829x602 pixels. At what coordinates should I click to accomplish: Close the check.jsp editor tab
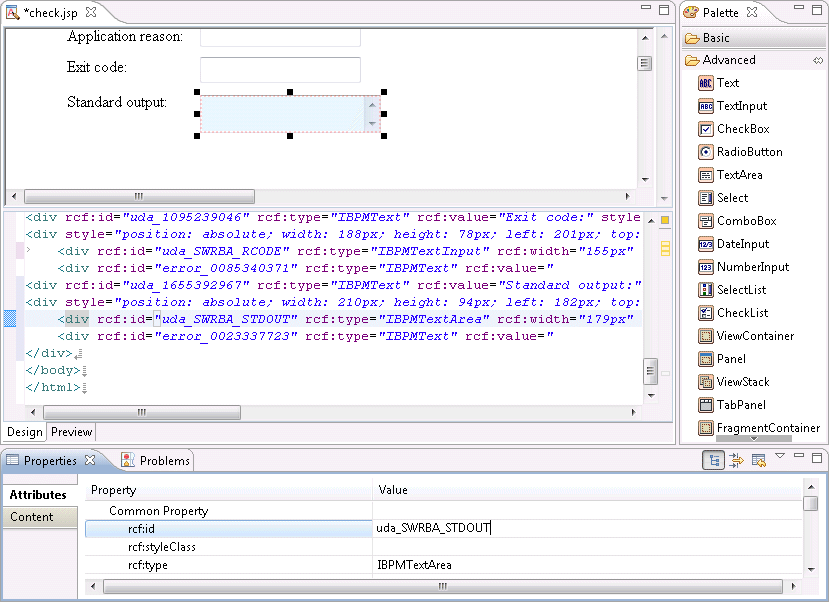pyautogui.click(x=91, y=12)
